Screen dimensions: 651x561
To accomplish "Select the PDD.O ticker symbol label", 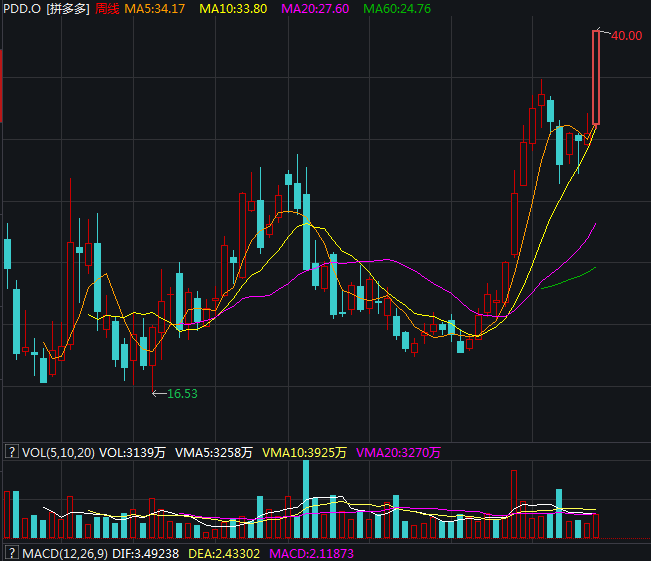I will pos(22,9).
